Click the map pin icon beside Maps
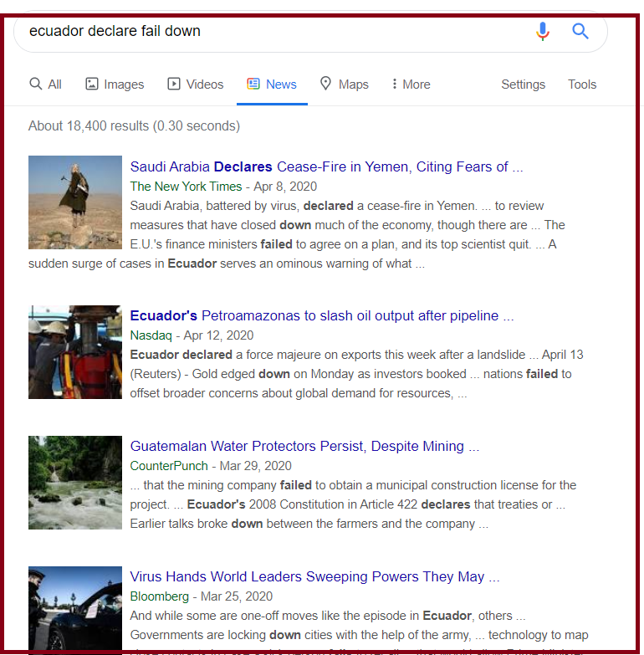This screenshot has width=644, height=655. [325, 83]
